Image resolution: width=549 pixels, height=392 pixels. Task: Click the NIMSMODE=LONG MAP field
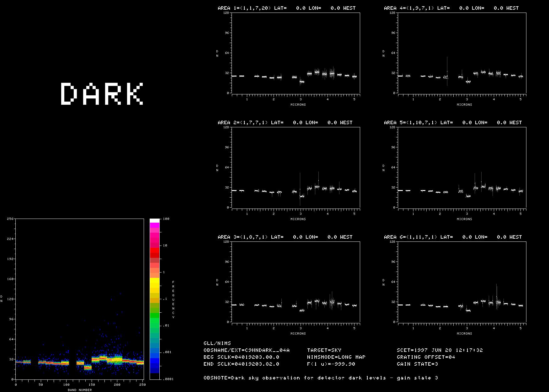click(x=336, y=357)
